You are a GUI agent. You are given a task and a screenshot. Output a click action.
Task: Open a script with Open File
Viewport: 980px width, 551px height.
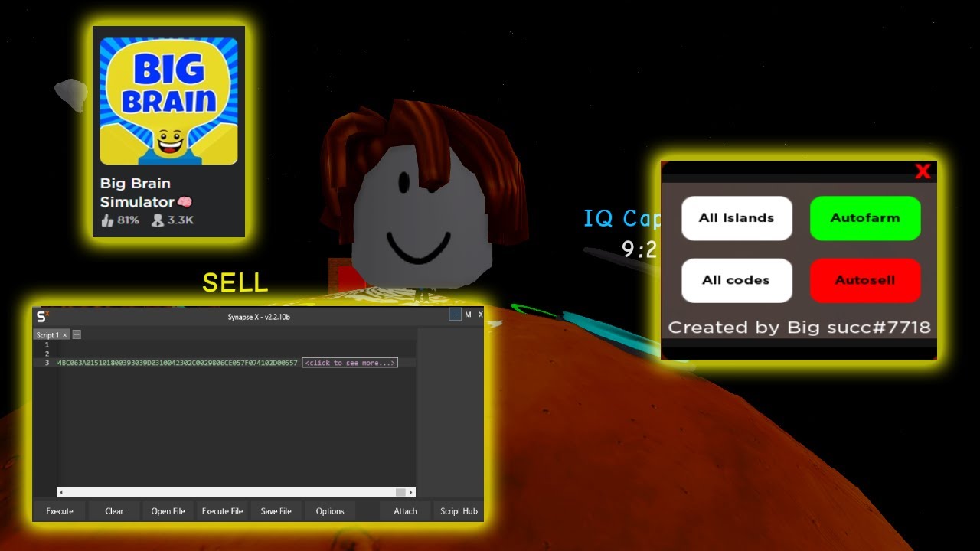pos(168,511)
